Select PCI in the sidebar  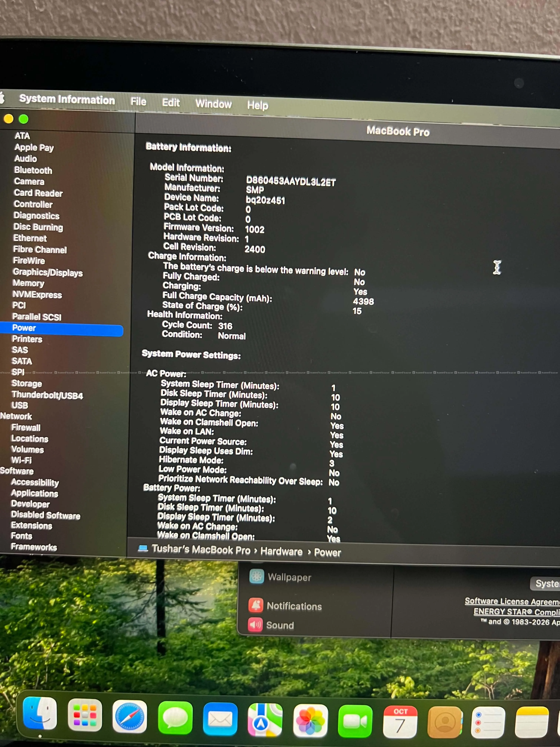(19, 305)
